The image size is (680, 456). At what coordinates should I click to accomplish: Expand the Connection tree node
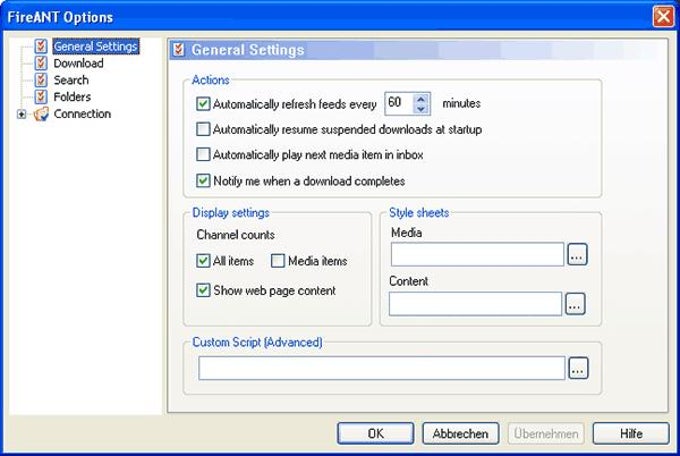(21, 114)
